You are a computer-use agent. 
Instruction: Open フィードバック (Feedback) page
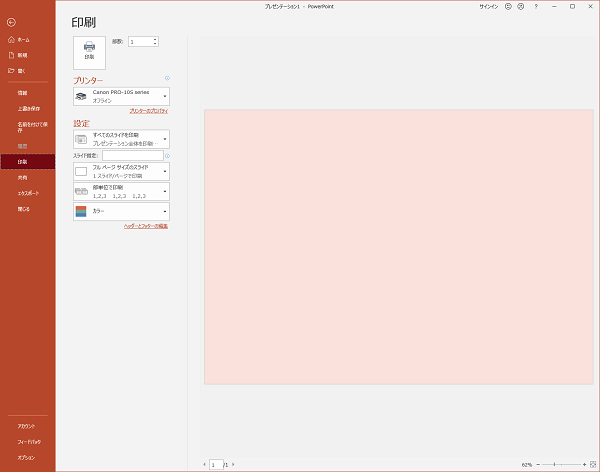pyautogui.click(x=28, y=442)
